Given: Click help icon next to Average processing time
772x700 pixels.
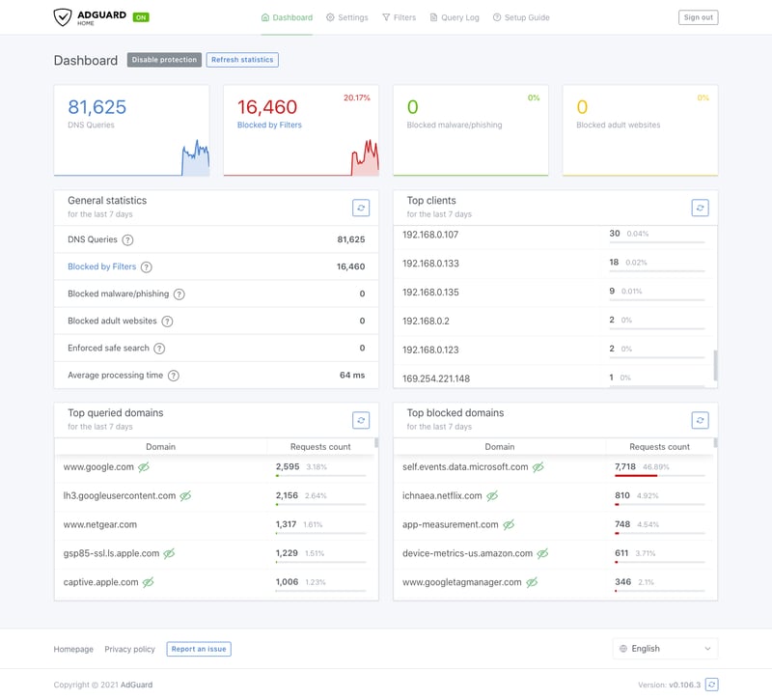Looking at the screenshot, I should 174,376.
